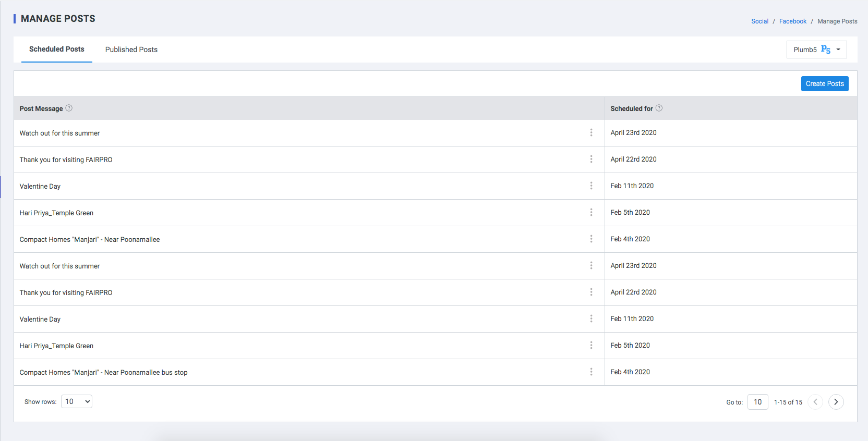Switch to the Scheduled Posts tab
Screen dimensions: 868x441
point(57,49)
